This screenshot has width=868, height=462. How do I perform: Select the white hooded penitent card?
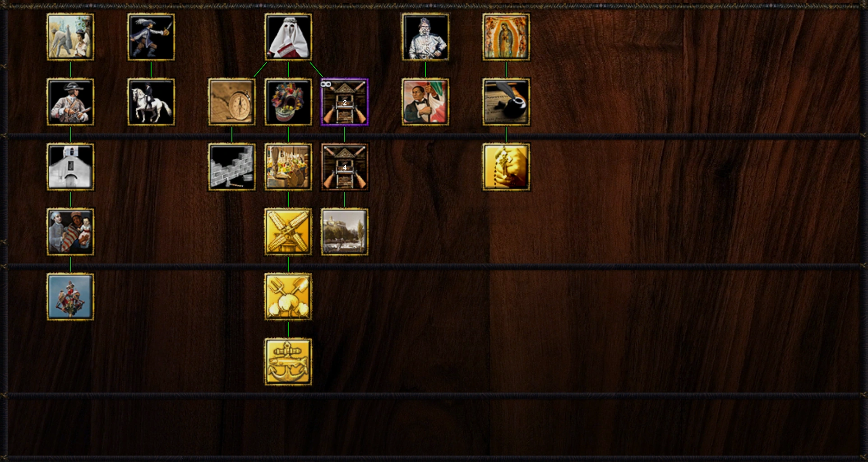pos(288,37)
